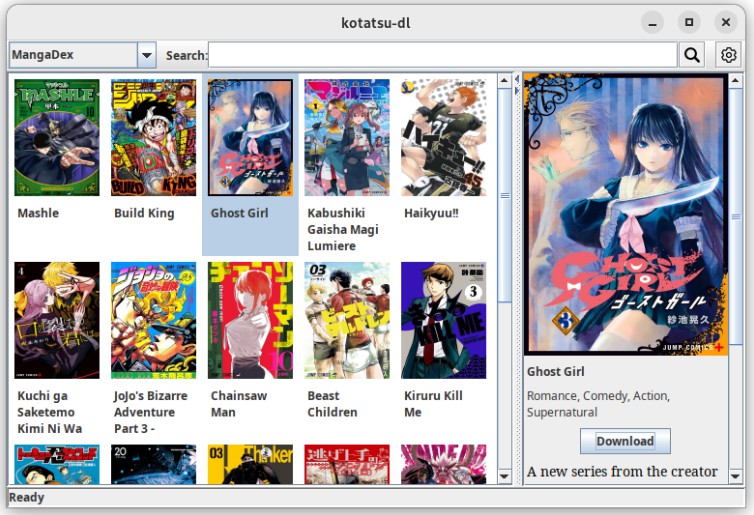Screen dimensions: 754x515
Task: Expand details pane using splitter right arrow
Action: pos(517,90)
